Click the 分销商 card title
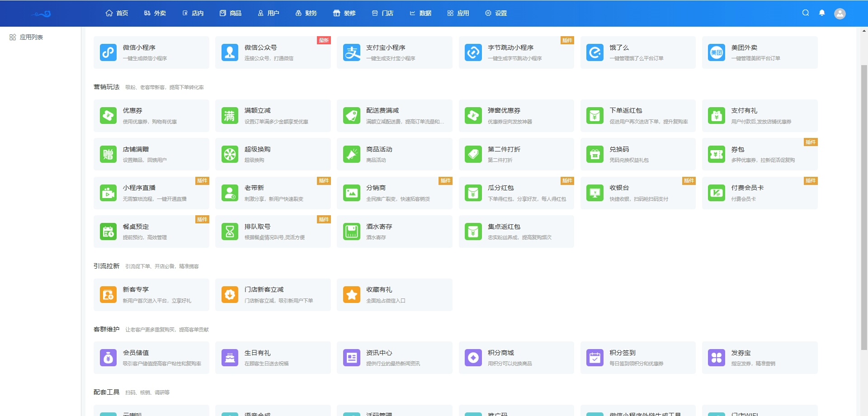 tap(376, 188)
